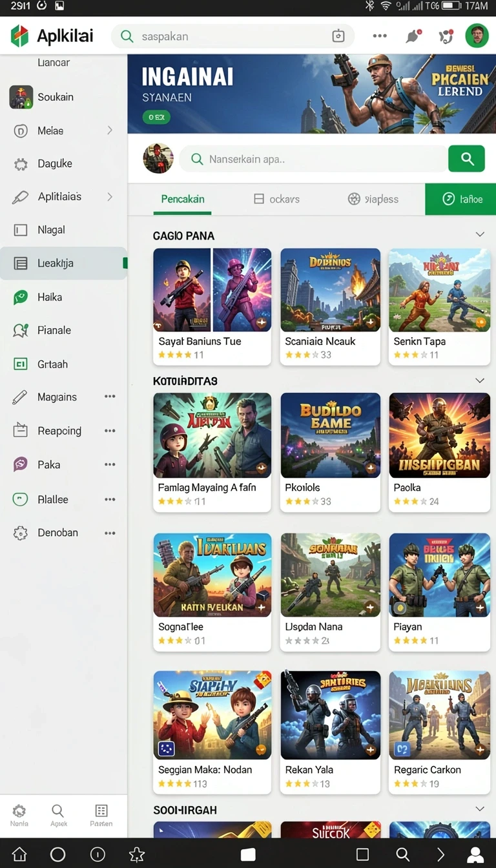Open the Grtaah sidebar icon
The width and height of the screenshot is (496, 868).
21,364
